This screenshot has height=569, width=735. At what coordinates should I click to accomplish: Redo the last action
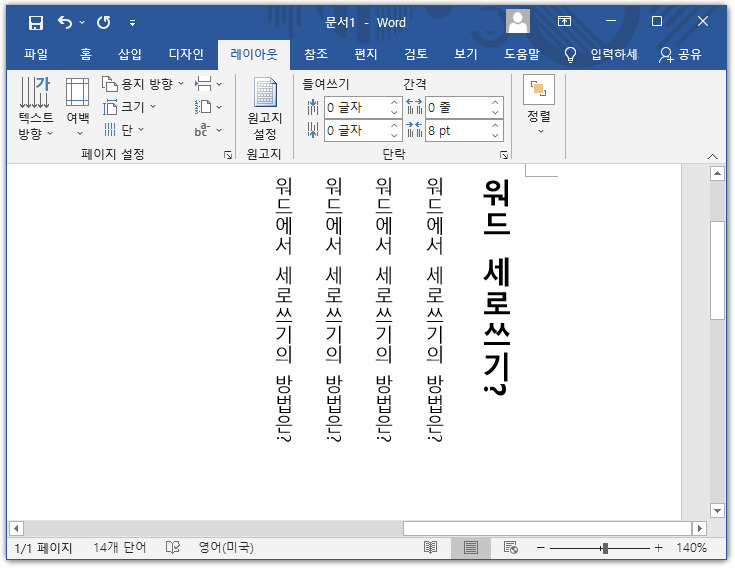click(x=104, y=22)
